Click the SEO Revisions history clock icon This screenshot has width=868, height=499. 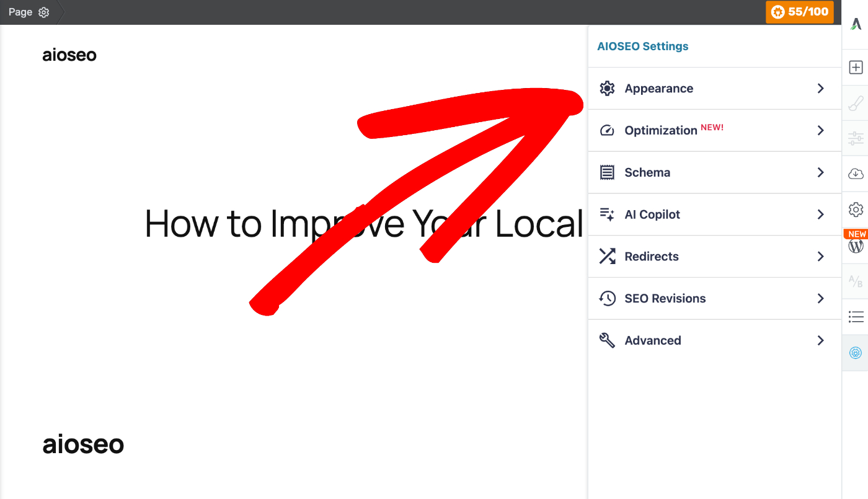607,299
